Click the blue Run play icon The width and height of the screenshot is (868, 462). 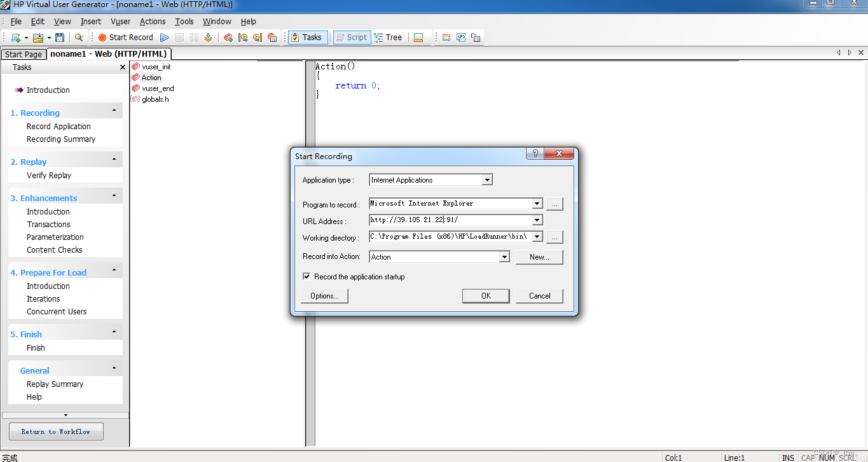click(165, 38)
